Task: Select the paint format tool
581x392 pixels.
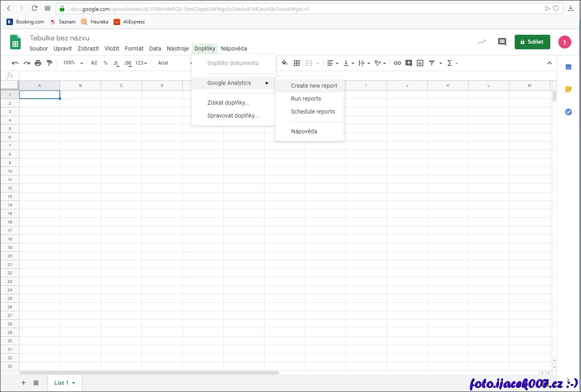Action: [49, 63]
